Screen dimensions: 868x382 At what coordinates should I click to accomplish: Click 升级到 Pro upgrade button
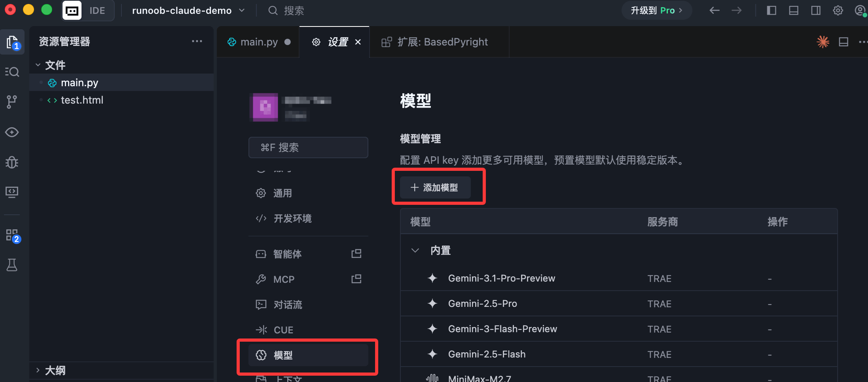coord(656,11)
